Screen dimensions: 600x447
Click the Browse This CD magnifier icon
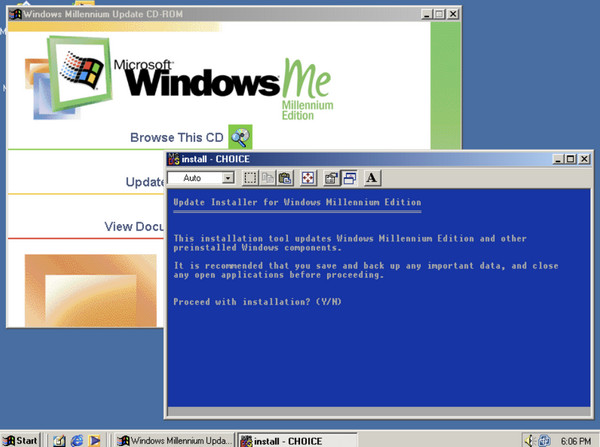240,137
